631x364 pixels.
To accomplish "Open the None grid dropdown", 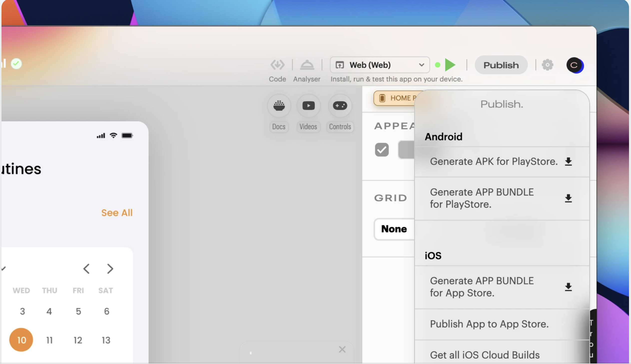I will point(394,229).
